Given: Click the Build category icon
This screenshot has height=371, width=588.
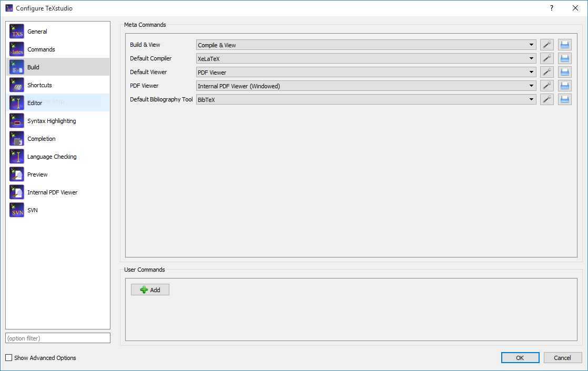Looking at the screenshot, I should tap(17, 67).
